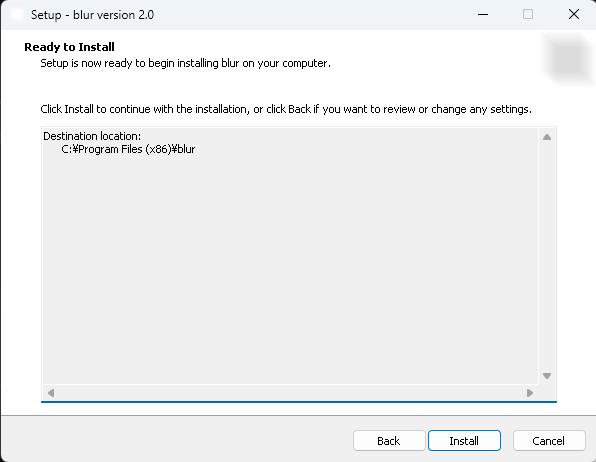Viewport: 596px width, 462px height.
Task: Click the scroll right arrow in summary box
Action: (530, 392)
